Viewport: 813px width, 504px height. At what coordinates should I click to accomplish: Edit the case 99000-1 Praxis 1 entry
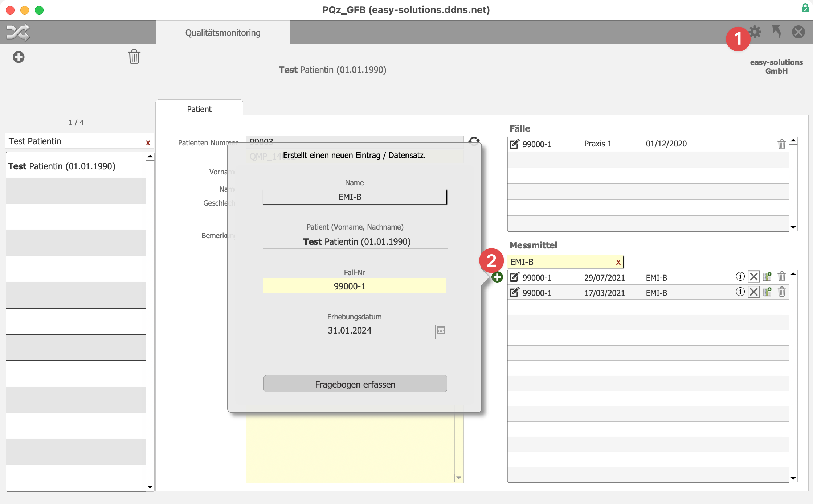coord(514,144)
